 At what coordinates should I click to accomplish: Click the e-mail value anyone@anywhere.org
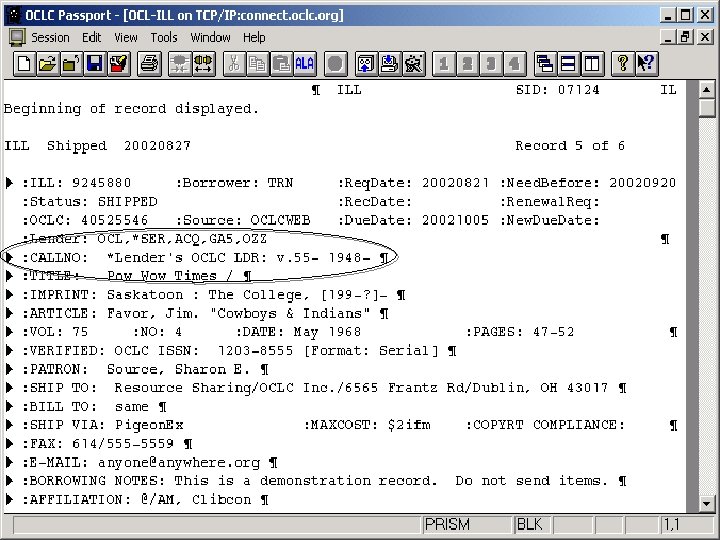179,463
